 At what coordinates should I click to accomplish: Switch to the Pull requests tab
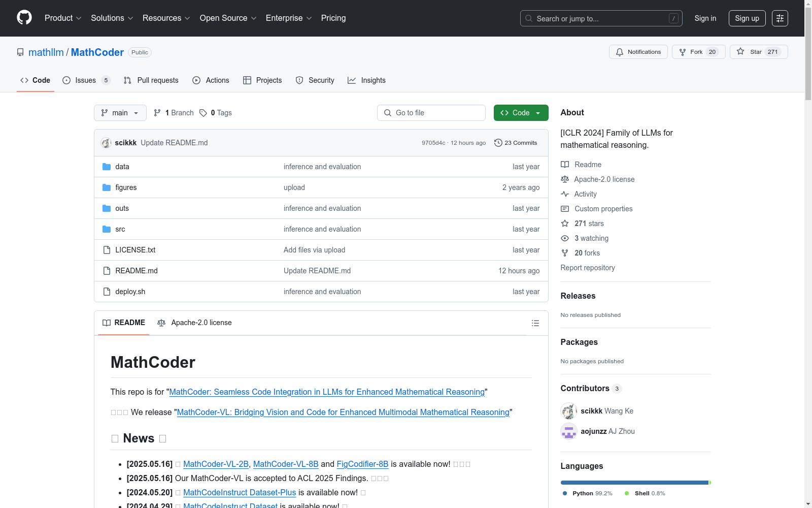(151, 80)
